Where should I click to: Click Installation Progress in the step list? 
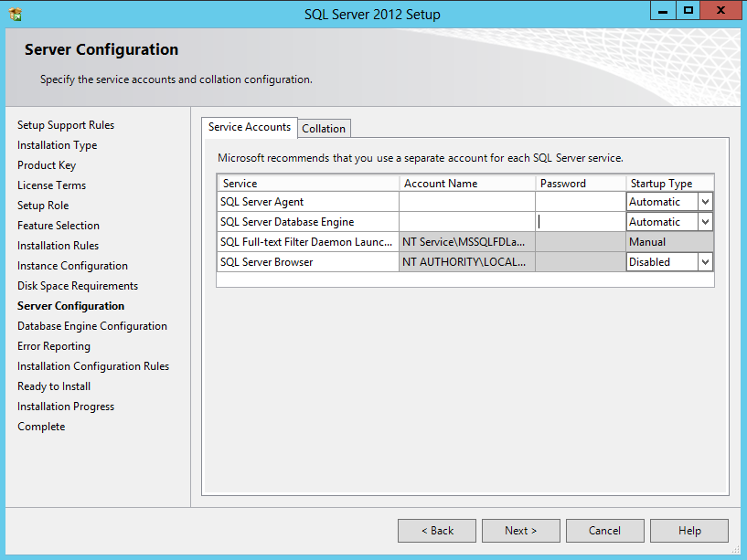pos(66,407)
